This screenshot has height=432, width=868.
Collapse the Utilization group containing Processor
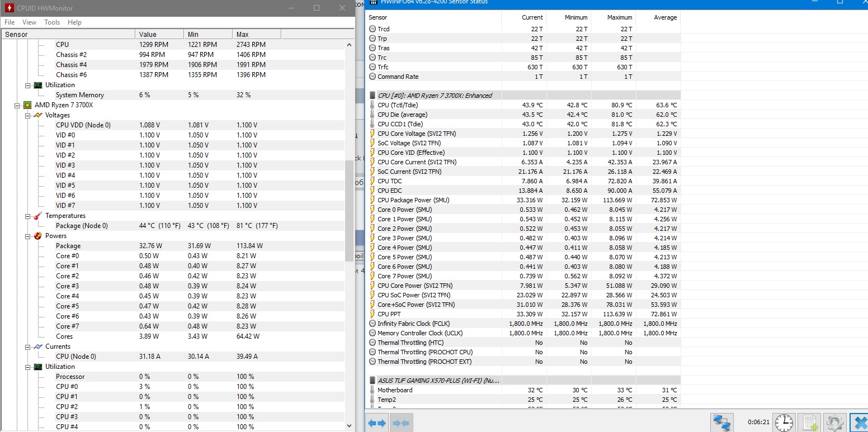[27, 367]
